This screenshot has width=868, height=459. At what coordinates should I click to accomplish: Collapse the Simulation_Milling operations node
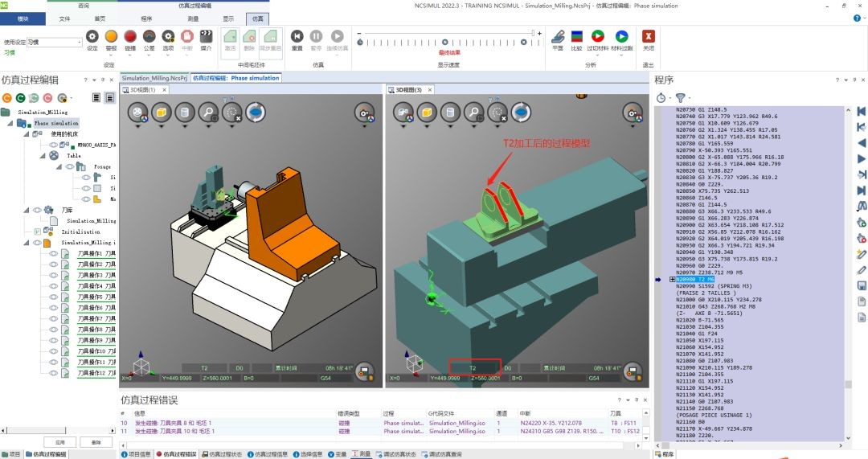(x=26, y=243)
